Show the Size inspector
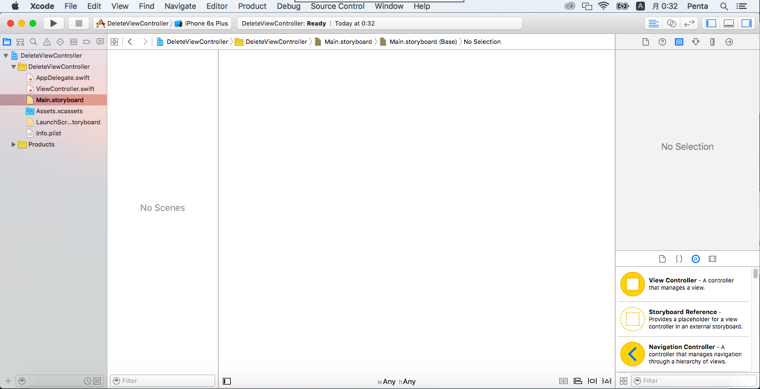Image resolution: width=760 pixels, height=389 pixels. click(712, 42)
